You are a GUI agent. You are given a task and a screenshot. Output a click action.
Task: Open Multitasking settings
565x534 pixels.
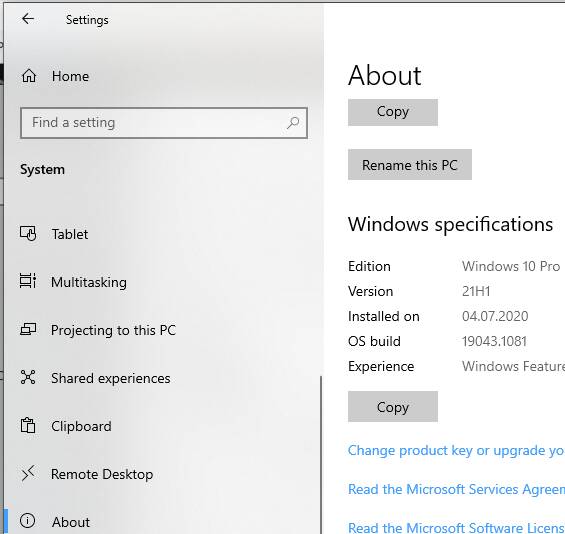click(x=89, y=282)
